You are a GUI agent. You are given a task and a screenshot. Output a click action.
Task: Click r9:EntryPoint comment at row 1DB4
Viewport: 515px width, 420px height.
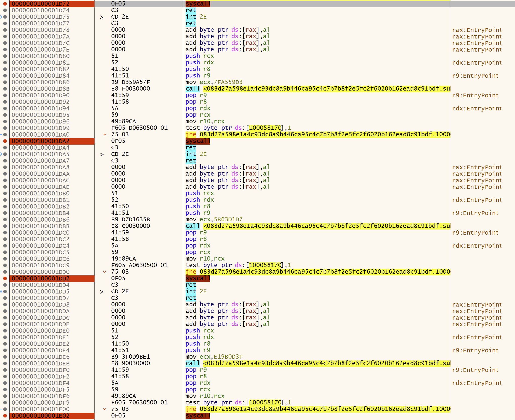(x=475, y=213)
